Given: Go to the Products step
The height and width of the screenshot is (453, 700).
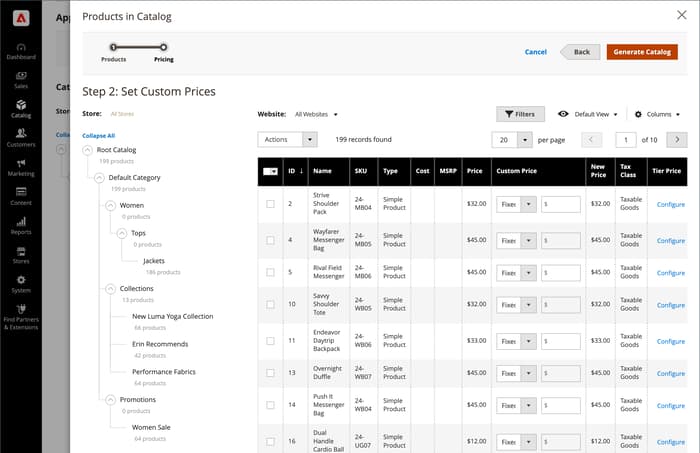Looking at the screenshot, I should coord(113,46).
